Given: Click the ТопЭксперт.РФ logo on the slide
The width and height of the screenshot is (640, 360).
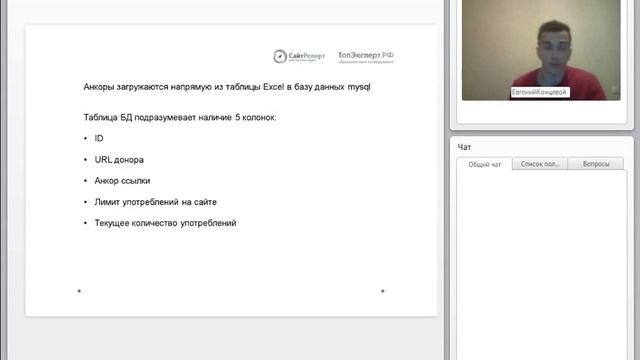Looking at the screenshot, I should coord(366,57).
